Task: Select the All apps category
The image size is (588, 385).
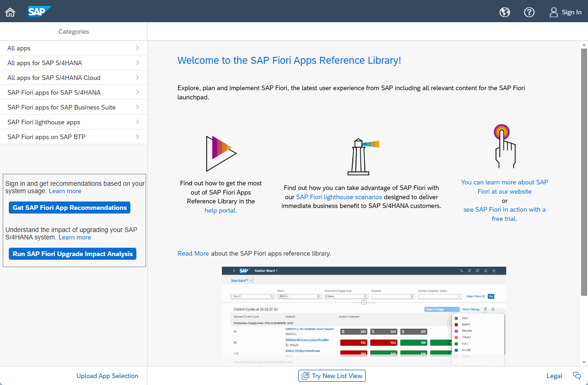Action: point(73,48)
